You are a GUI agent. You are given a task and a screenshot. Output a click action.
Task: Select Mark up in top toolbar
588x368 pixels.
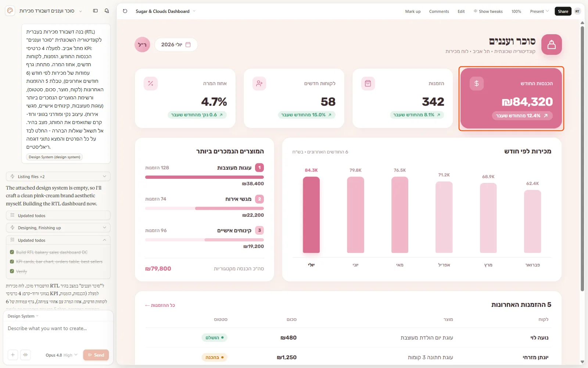pos(413,11)
